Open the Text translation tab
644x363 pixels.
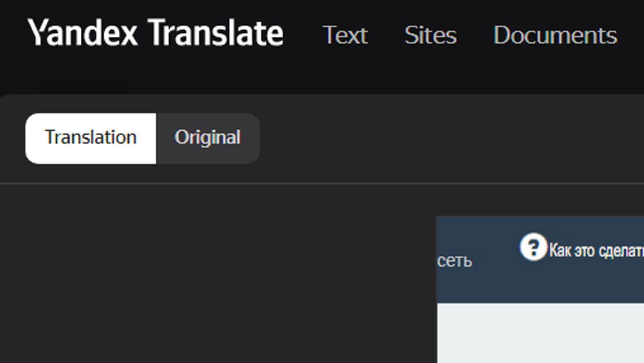coord(345,35)
